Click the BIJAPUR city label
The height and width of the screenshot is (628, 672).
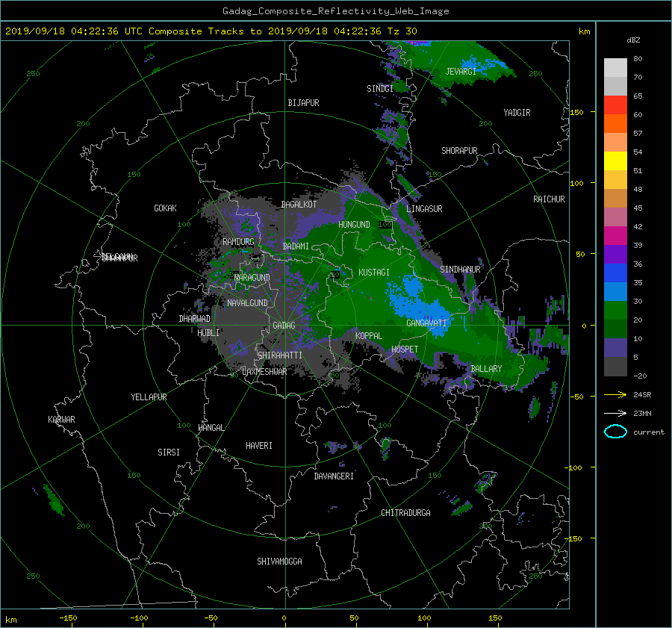pos(303,103)
